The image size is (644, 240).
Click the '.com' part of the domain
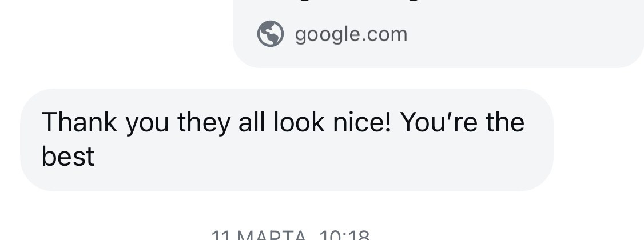tap(384, 34)
